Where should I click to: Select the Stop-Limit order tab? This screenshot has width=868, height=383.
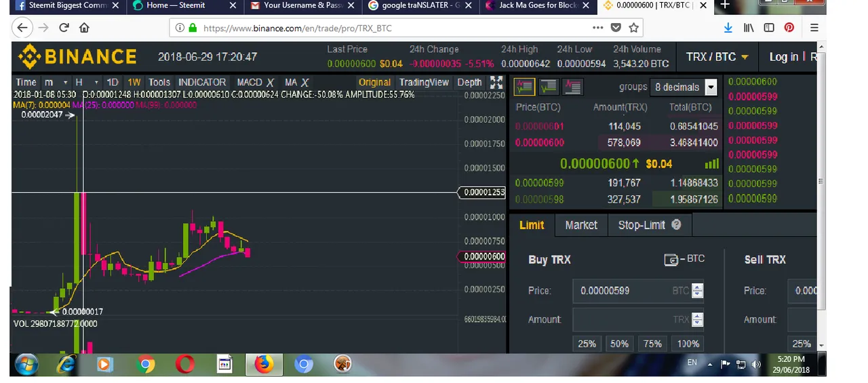[650, 225]
